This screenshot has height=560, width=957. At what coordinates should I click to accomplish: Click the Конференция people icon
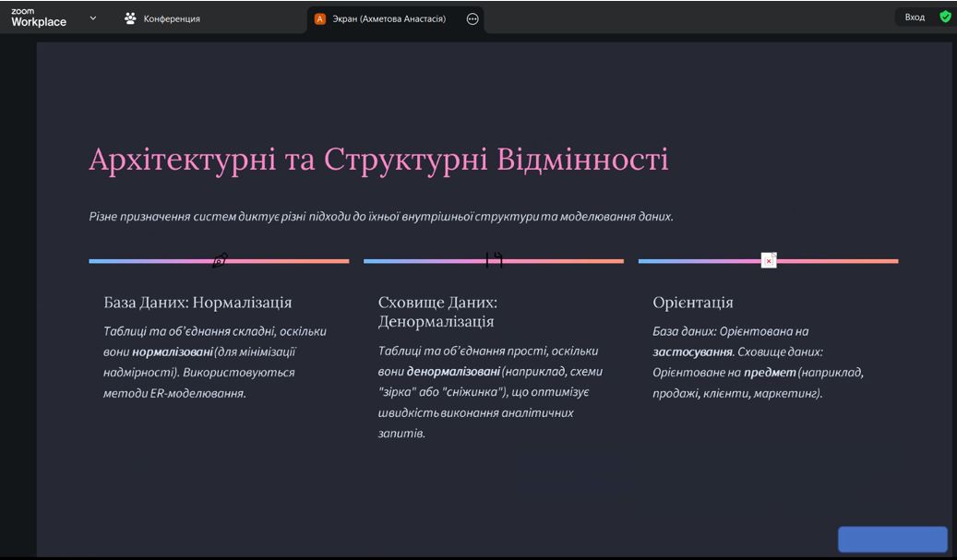coord(130,18)
